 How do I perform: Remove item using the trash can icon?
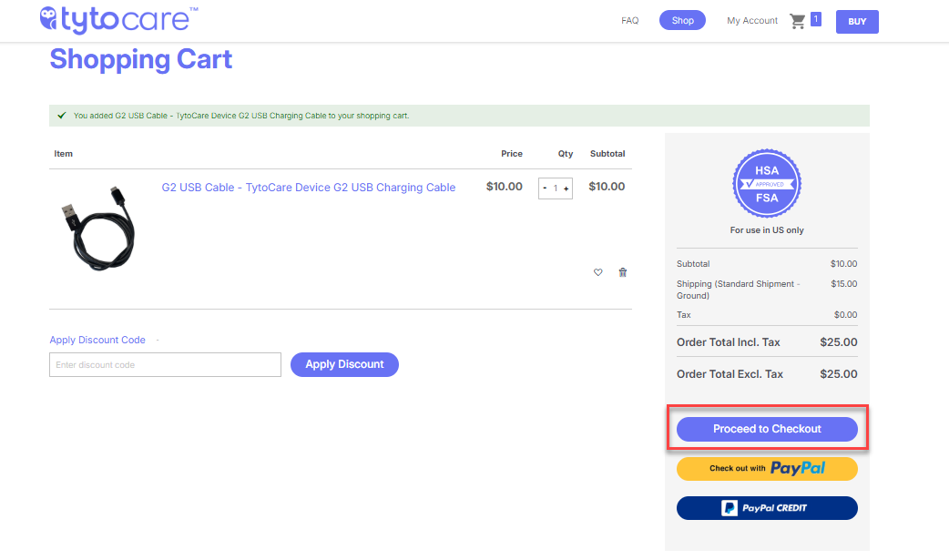[x=623, y=272]
